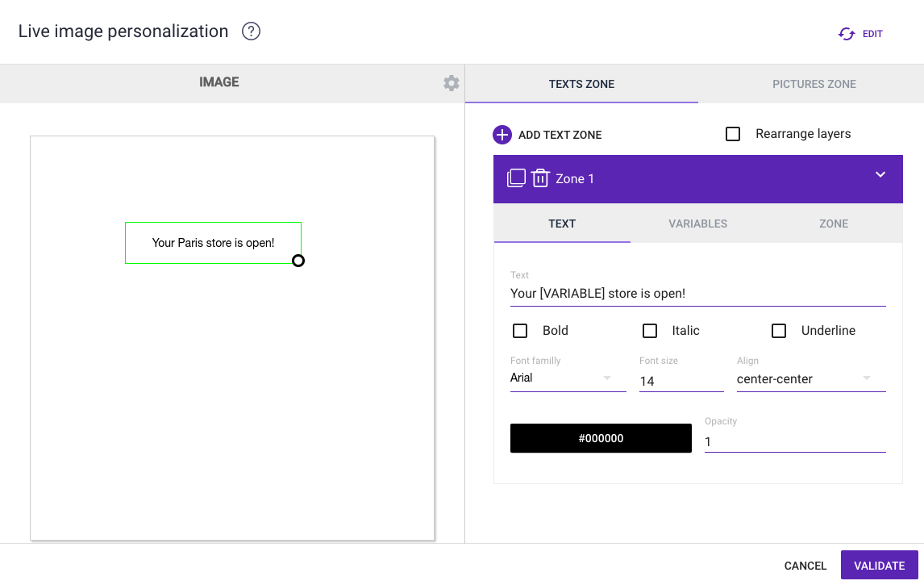
Task: Toggle the Italic checkbox
Action: [x=650, y=331]
